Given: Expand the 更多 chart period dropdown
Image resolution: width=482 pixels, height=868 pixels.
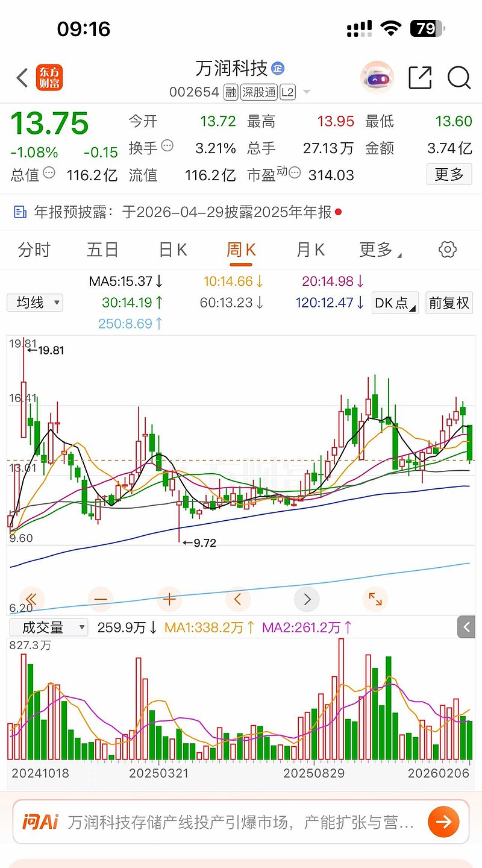Looking at the screenshot, I should [x=378, y=250].
